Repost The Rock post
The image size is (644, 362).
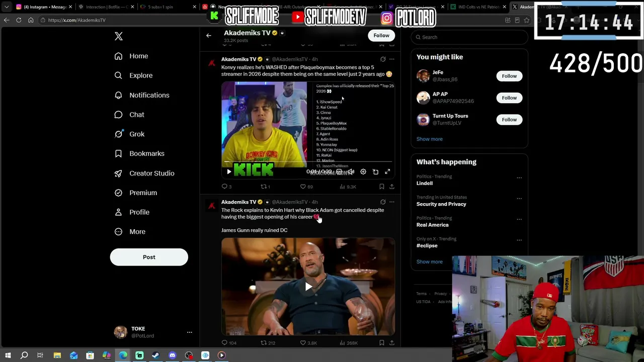pos(268,343)
